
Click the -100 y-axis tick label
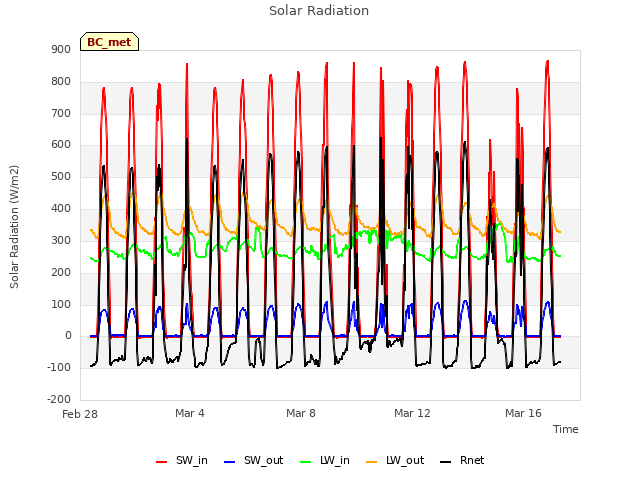click(x=59, y=367)
